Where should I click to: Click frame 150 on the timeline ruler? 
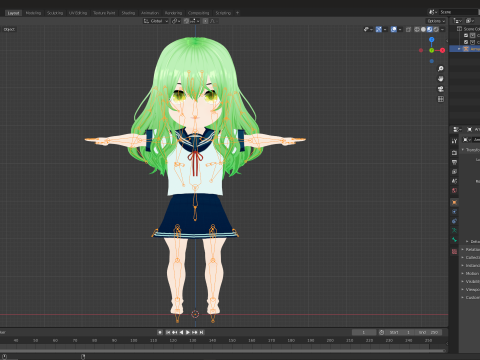pos(232,340)
